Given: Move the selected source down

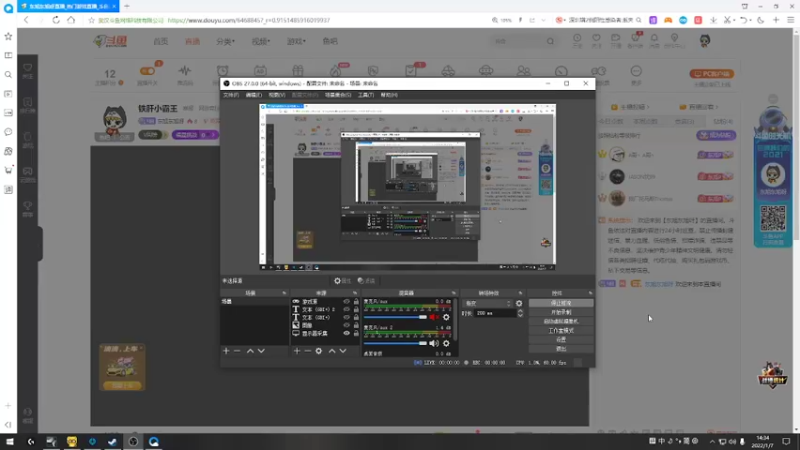Looking at the screenshot, I should point(343,351).
